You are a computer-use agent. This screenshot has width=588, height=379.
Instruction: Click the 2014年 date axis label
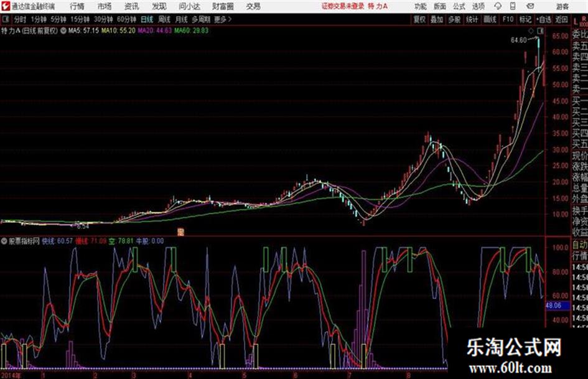point(11,375)
